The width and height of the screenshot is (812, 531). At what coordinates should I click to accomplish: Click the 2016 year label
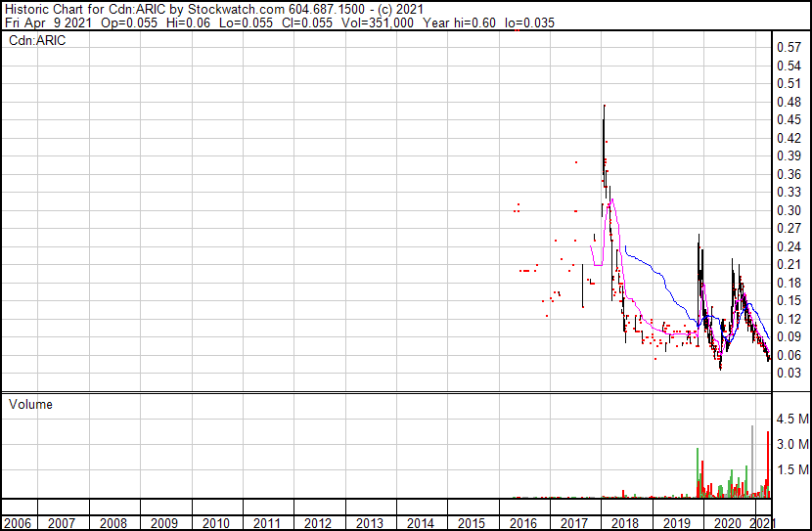coord(522,523)
